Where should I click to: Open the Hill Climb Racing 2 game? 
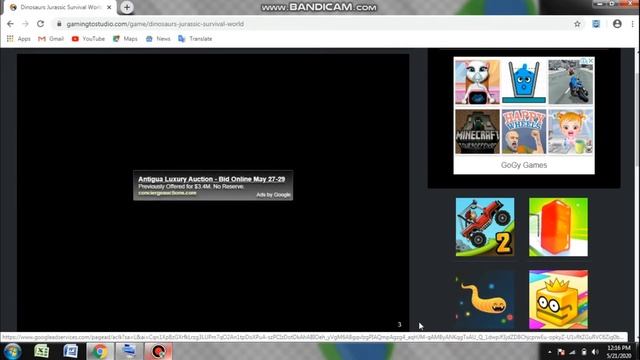(485, 227)
